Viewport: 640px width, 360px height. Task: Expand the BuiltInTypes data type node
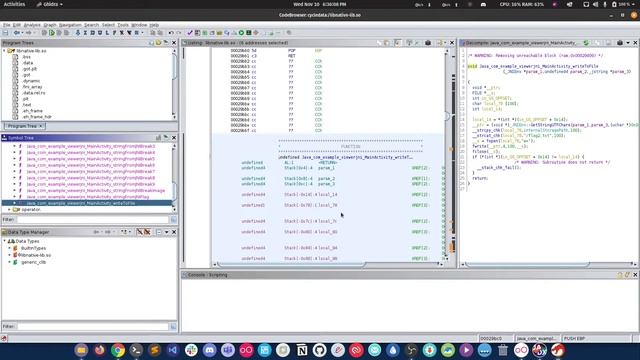[x=9, y=248]
